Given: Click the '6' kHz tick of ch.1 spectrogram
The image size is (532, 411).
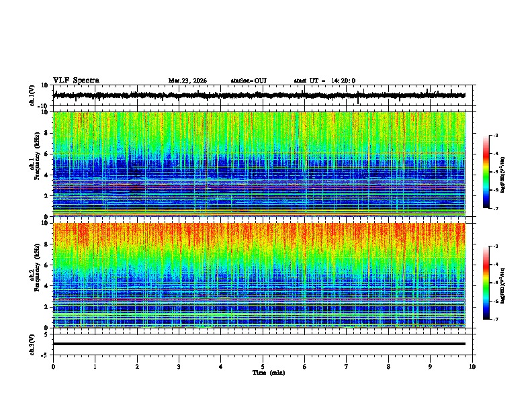Looking at the screenshot, I should click(x=47, y=154).
